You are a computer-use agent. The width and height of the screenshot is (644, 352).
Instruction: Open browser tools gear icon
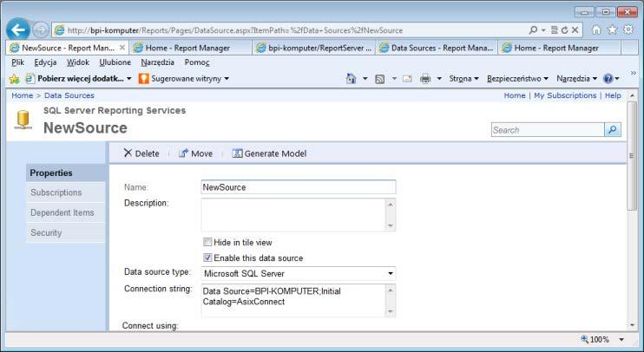point(628,29)
